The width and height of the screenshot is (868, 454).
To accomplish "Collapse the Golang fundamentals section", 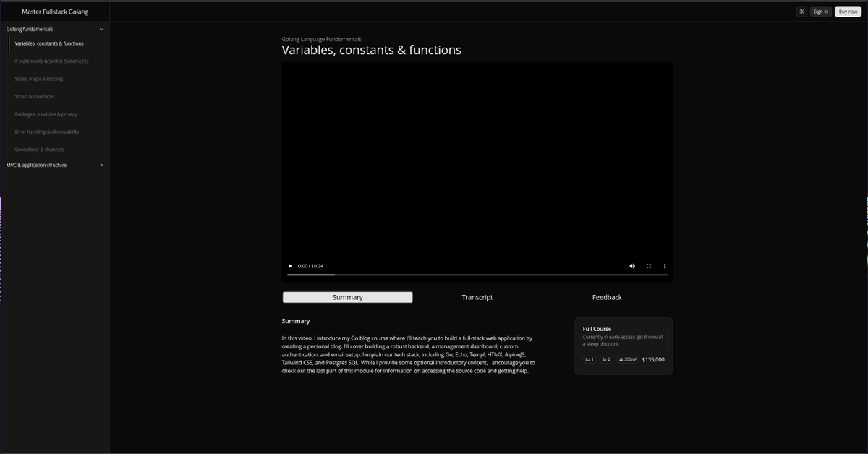I will point(55,29).
